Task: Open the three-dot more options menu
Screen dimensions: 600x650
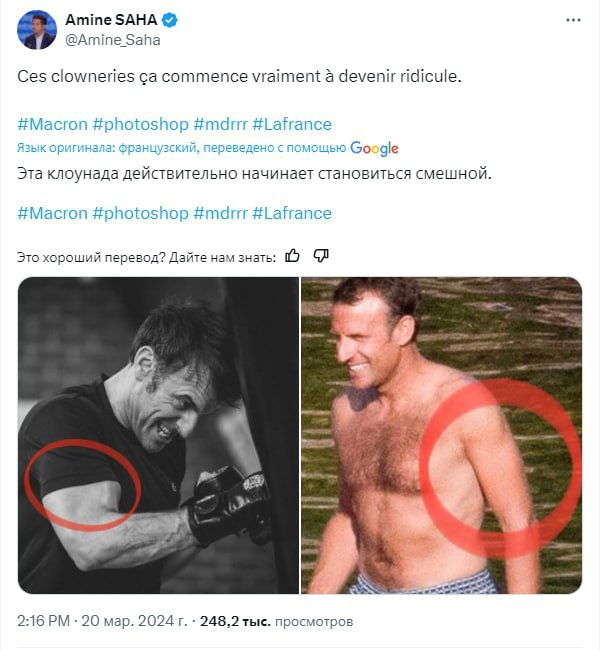Action: pyautogui.click(x=572, y=20)
